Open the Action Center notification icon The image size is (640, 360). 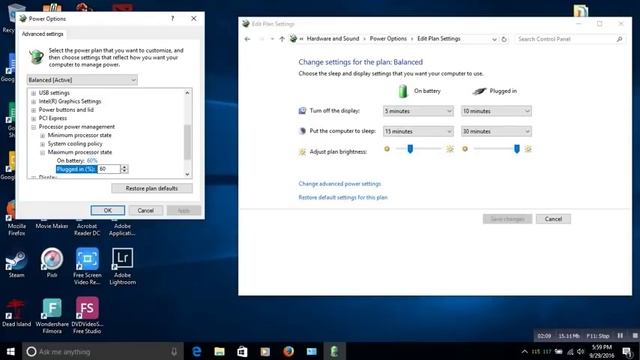627,351
